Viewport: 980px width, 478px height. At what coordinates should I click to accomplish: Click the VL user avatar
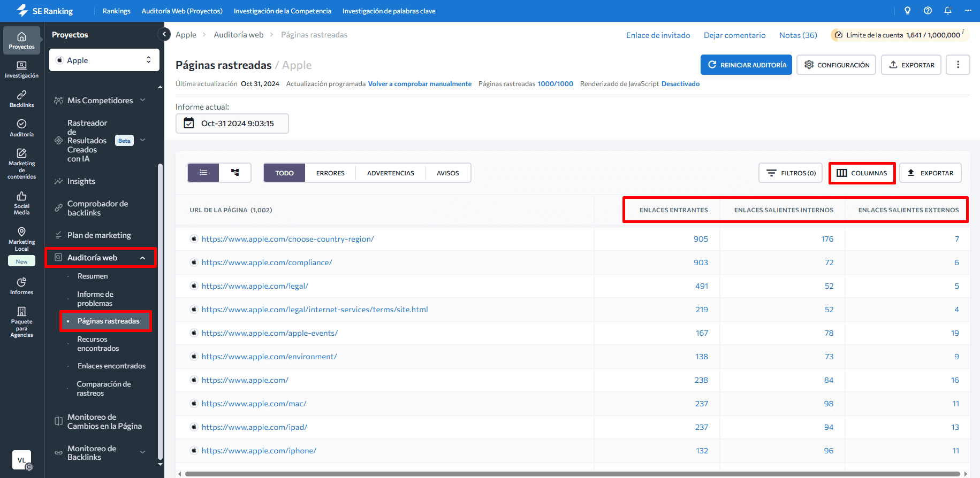(x=21, y=460)
